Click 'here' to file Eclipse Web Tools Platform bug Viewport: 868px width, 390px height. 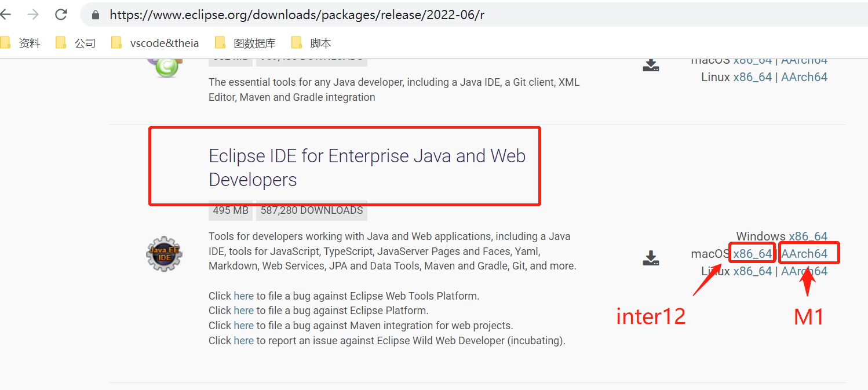243,296
